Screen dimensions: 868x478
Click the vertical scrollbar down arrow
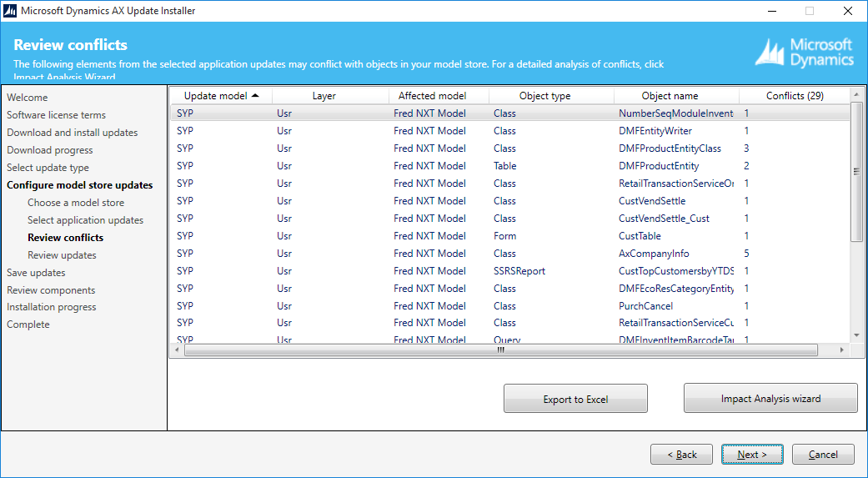(x=857, y=335)
